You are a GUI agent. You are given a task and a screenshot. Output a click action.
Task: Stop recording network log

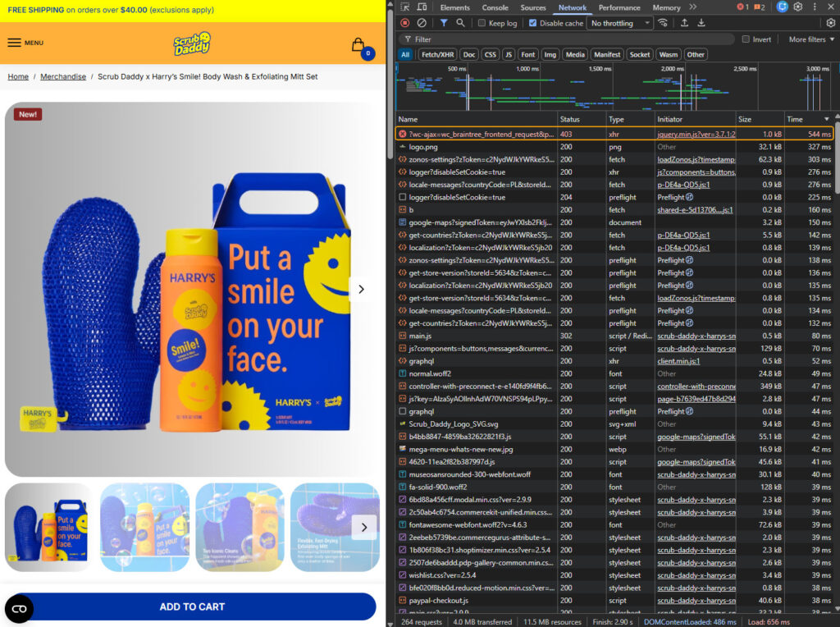(x=405, y=23)
